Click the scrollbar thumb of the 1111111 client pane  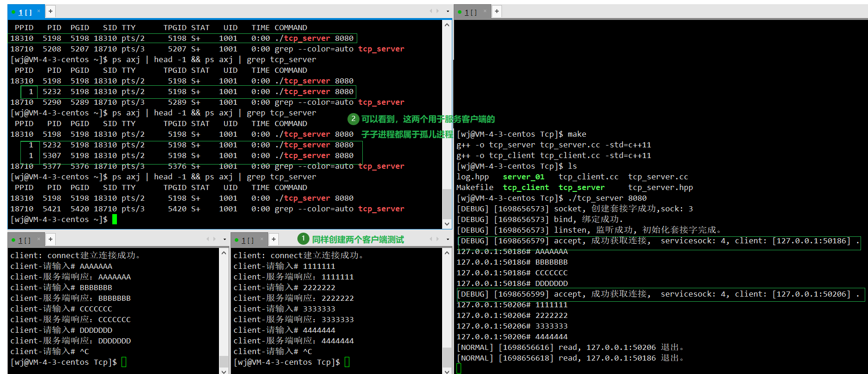coord(447,357)
